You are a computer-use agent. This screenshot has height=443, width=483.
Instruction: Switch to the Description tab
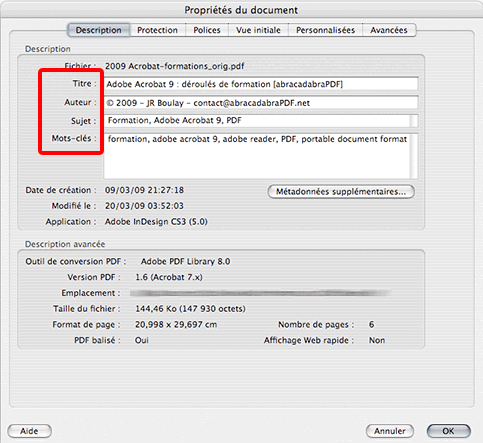(x=99, y=30)
